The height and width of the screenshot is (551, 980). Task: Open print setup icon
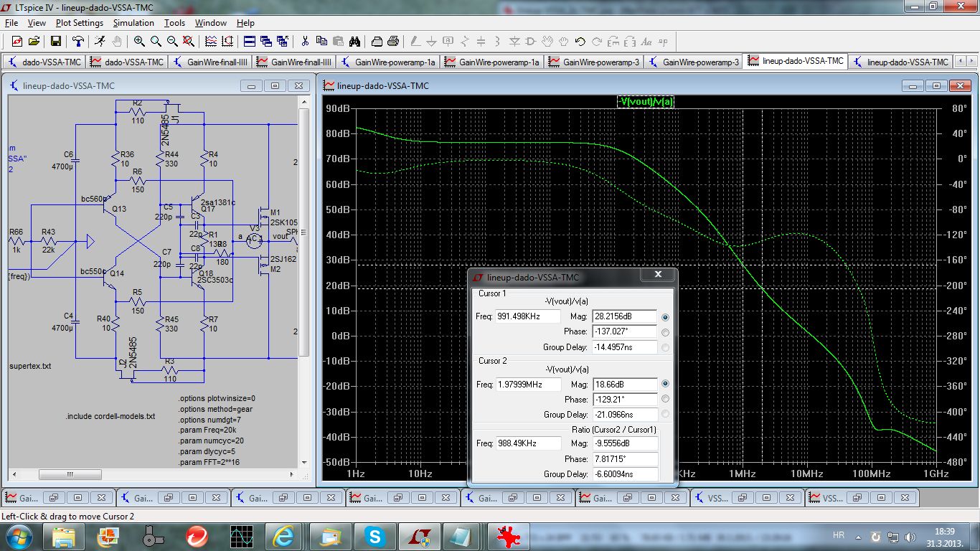377,42
